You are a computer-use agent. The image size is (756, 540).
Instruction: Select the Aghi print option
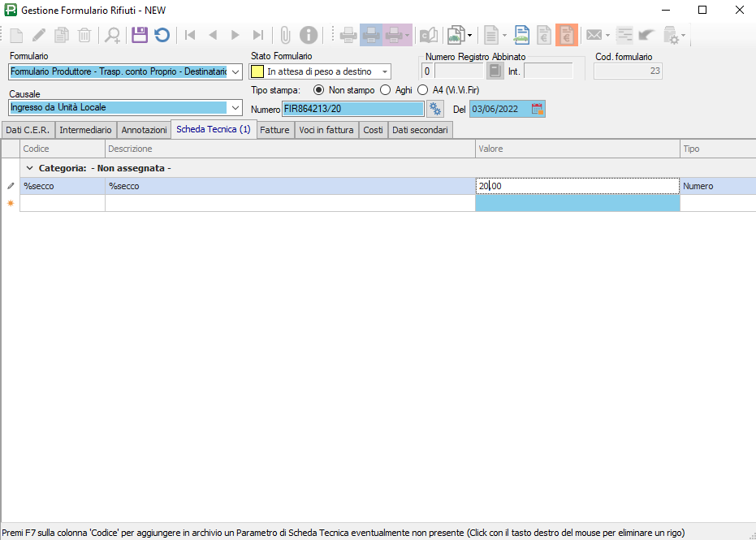point(385,90)
